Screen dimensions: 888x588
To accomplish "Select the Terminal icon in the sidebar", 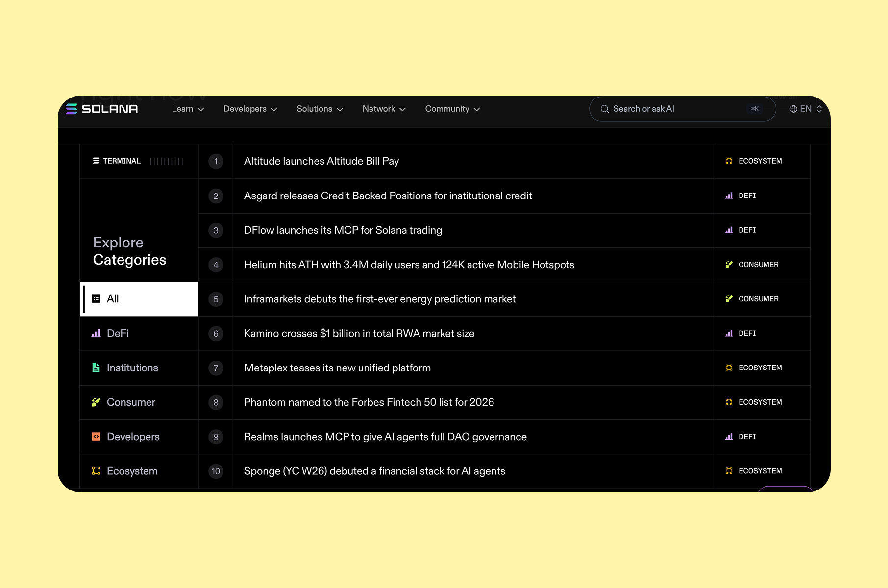I will [95, 161].
